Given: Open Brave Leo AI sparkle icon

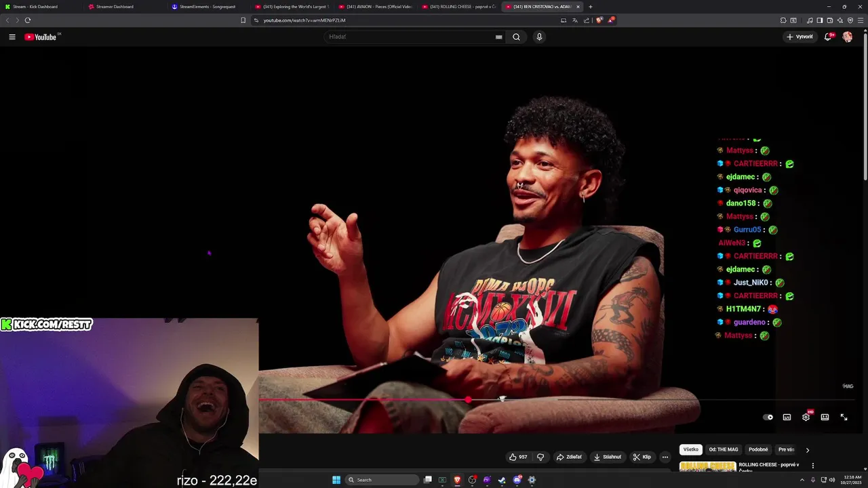Looking at the screenshot, I should click(840, 20).
